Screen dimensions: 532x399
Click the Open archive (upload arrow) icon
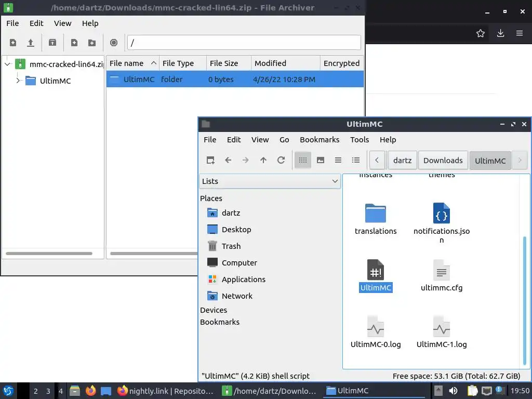click(x=31, y=43)
